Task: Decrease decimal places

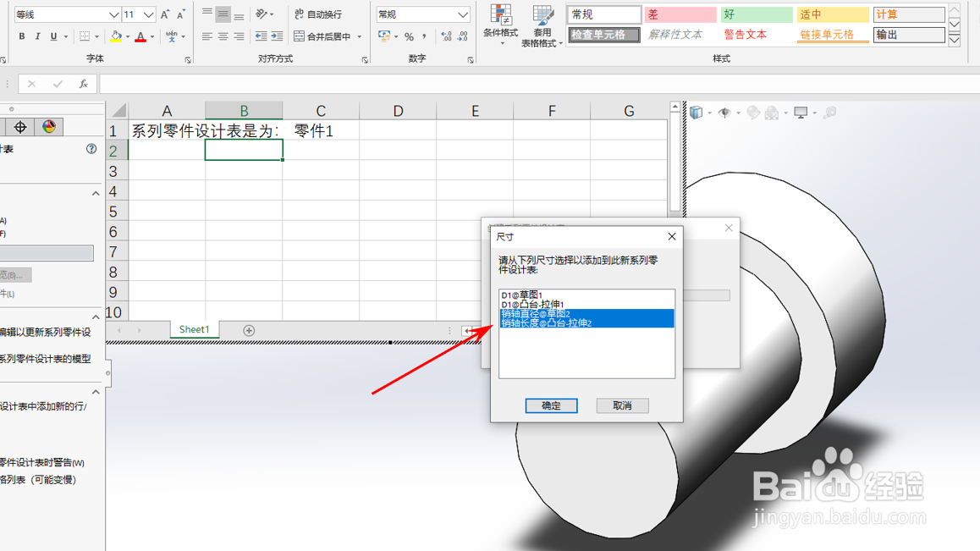Action: pos(463,36)
